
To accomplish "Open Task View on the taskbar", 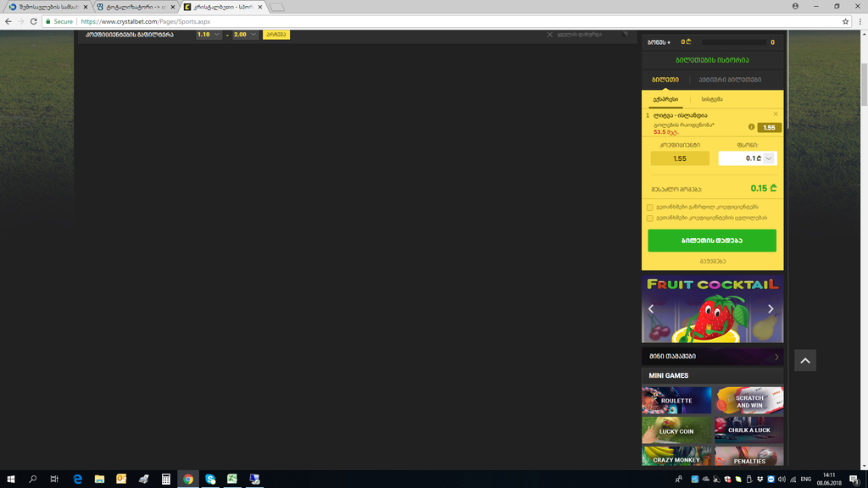I will click(54, 480).
